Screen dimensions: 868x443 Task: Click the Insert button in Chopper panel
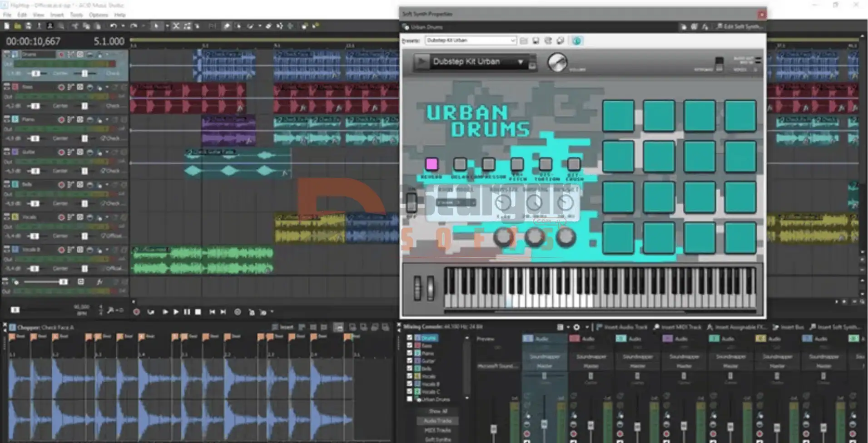tap(283, 327)
